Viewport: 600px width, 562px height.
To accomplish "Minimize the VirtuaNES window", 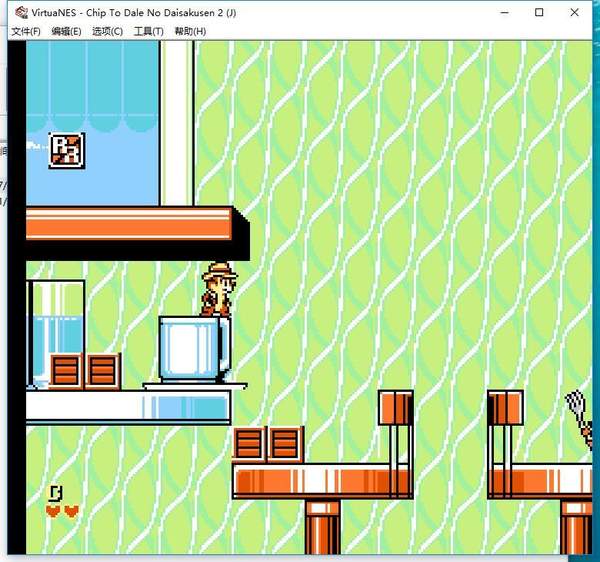I will click(505, 13).
